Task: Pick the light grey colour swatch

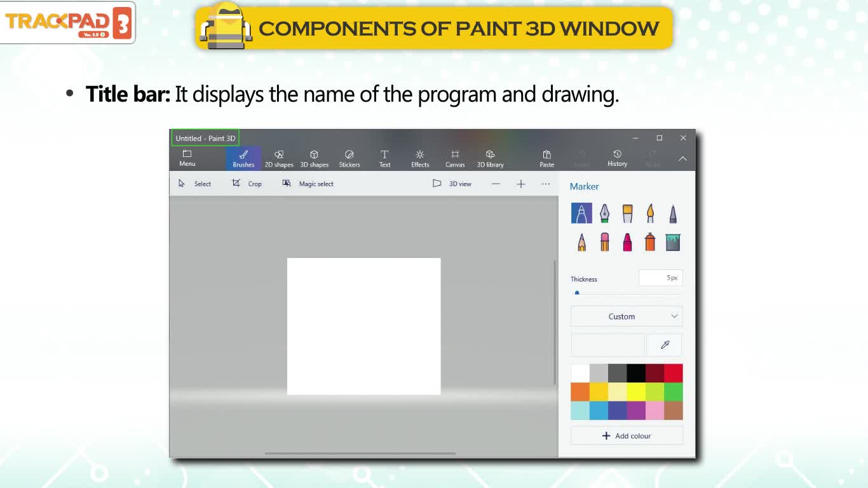Action: (599, 373)
